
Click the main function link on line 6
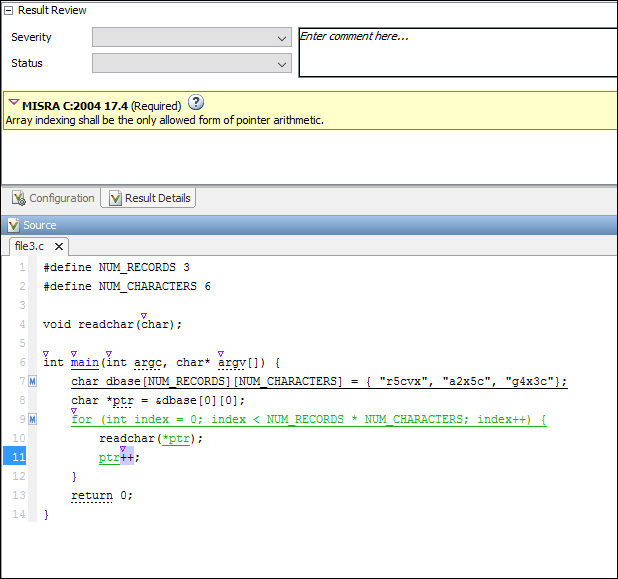tap(85, 362)
